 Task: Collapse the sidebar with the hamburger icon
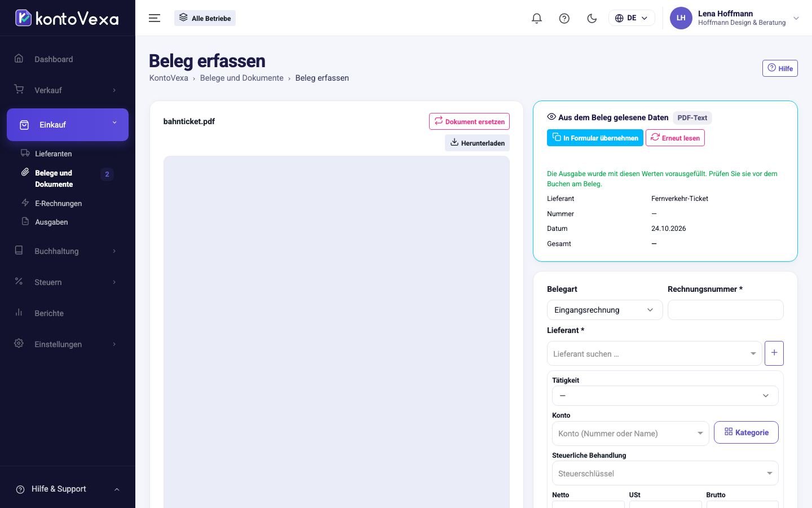tap(155, 18)
